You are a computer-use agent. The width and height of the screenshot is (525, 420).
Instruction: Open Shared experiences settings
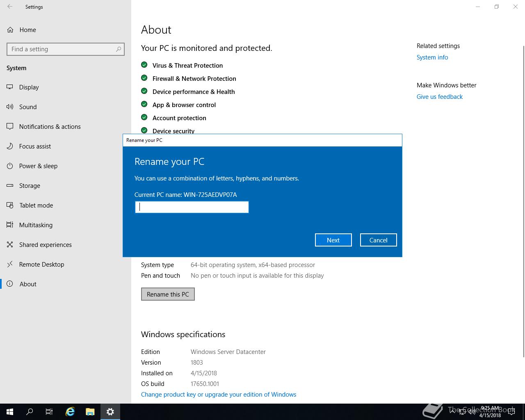tap(66, 244)
